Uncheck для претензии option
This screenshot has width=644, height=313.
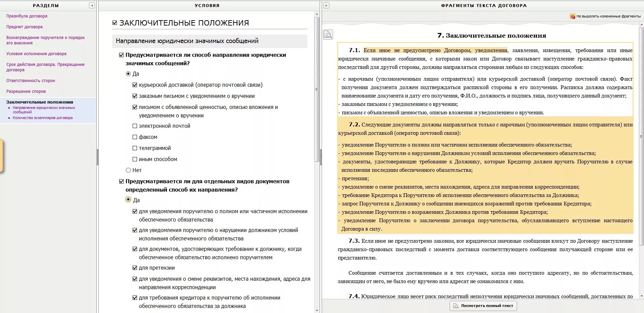[135, 268]
